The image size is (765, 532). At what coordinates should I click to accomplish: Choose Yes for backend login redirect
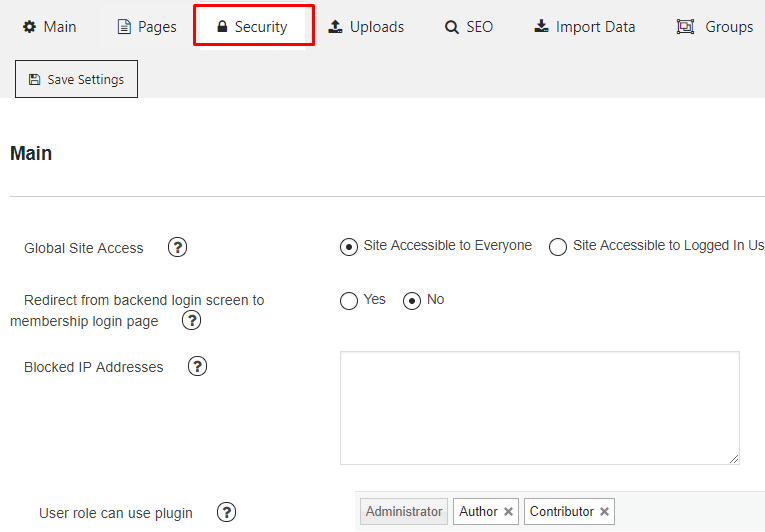pos(349,301)
